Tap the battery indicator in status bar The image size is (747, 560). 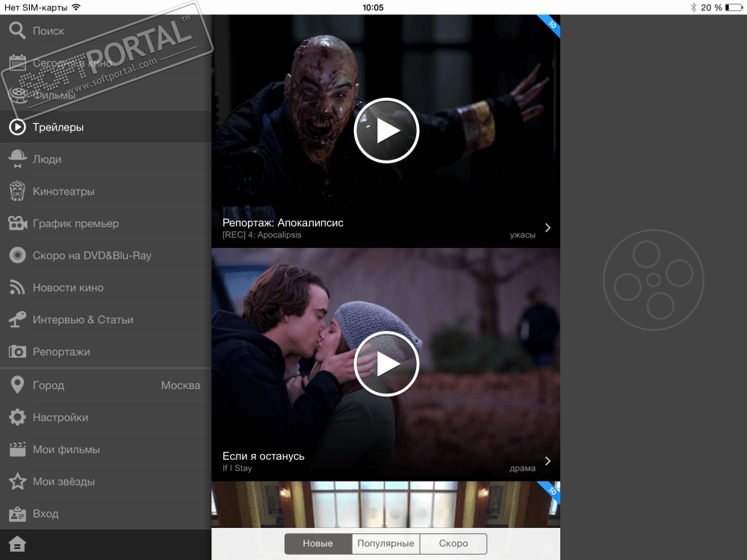733,7
